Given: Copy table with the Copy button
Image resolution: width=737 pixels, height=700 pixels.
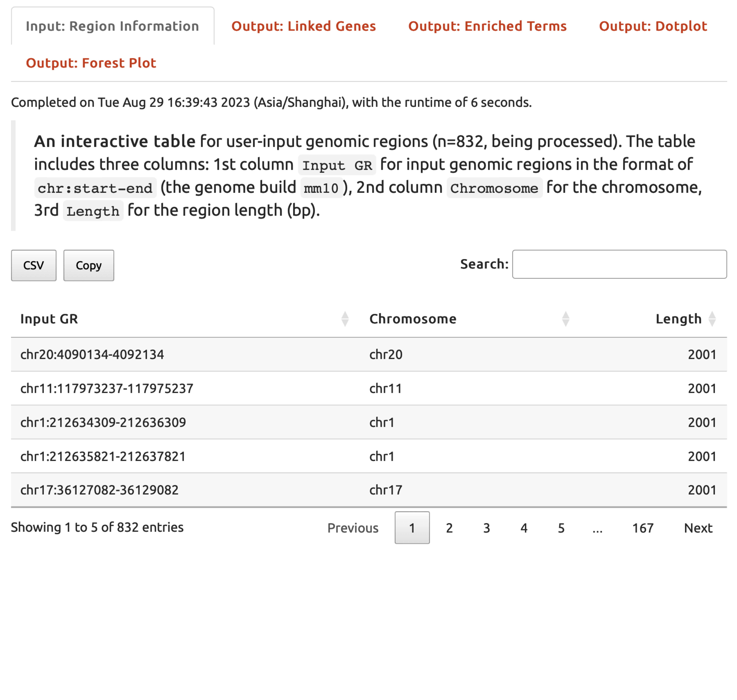Looking at the screenshot, I should click(x=89, y=265).
